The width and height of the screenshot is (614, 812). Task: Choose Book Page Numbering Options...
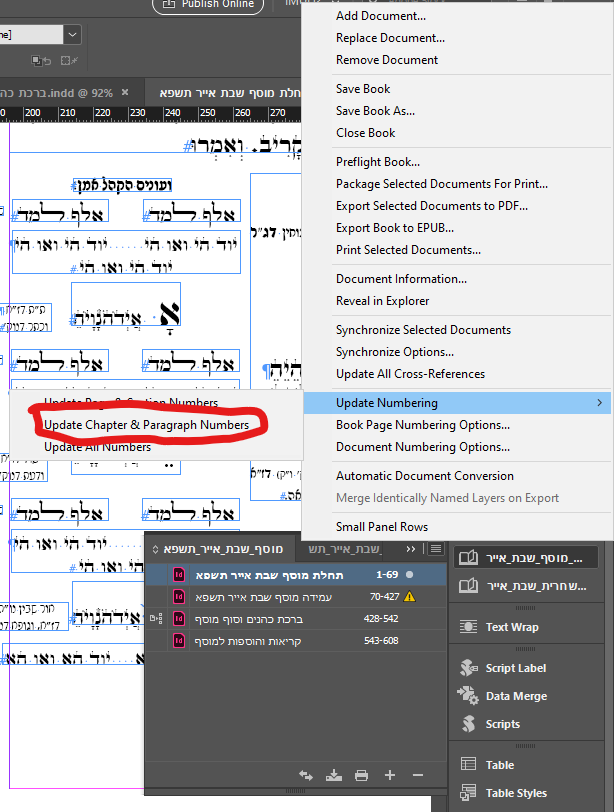pos(422,425)
